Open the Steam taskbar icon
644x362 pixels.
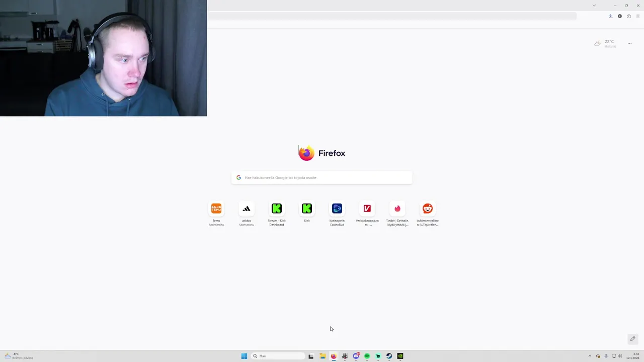click(389, 356)
